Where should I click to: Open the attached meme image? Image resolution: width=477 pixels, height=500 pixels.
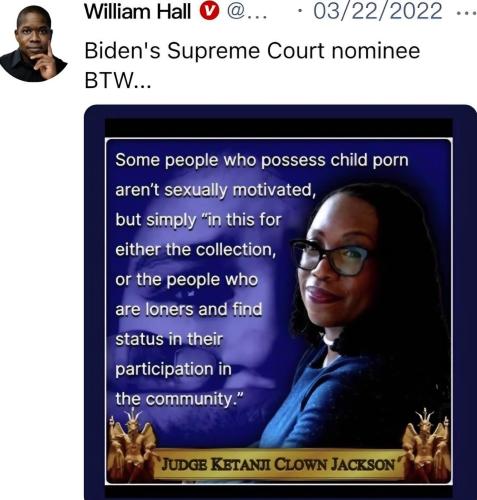tap(280, 302)
